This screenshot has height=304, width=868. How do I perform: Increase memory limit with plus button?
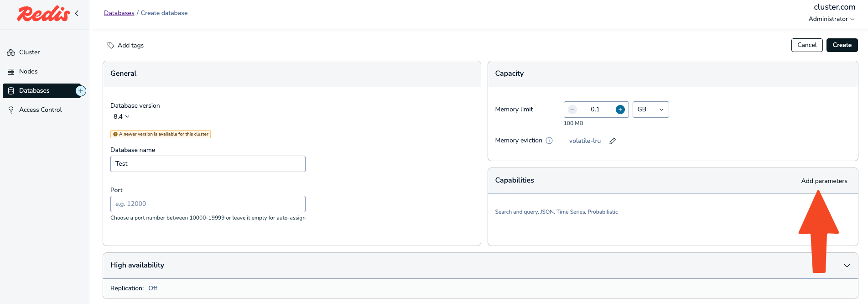pos(620,110)
